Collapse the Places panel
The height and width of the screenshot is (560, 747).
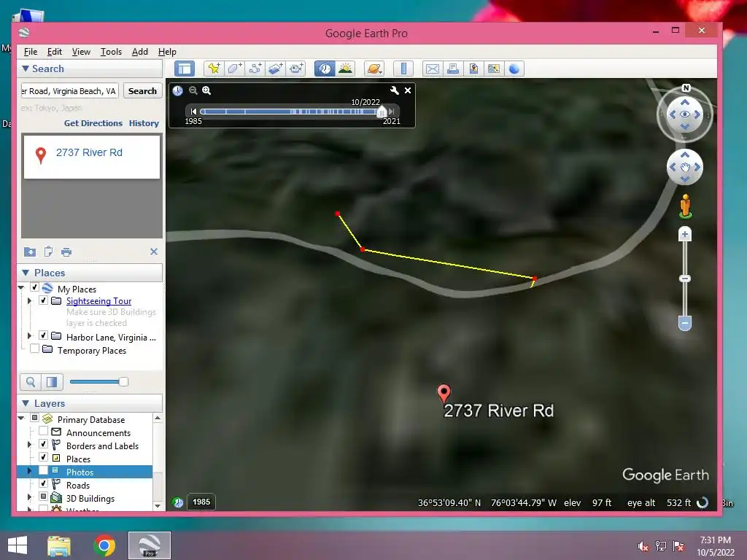(26, 273)
